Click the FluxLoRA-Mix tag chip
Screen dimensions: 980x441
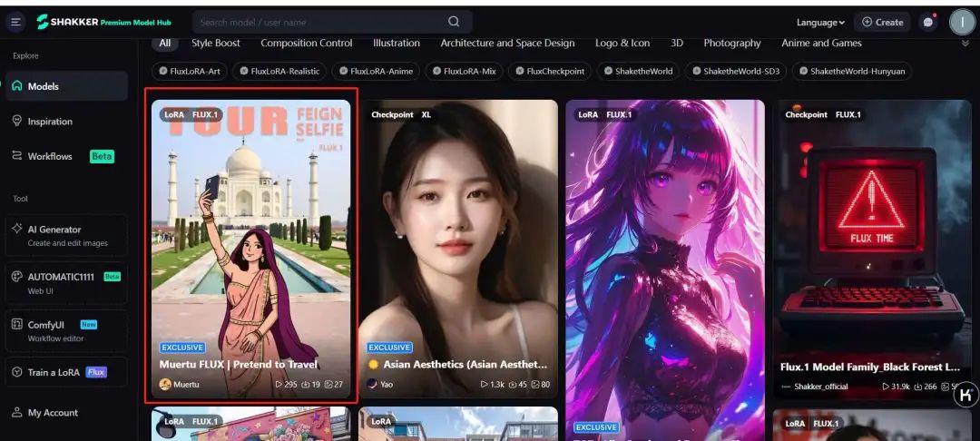tap(464, 71)
